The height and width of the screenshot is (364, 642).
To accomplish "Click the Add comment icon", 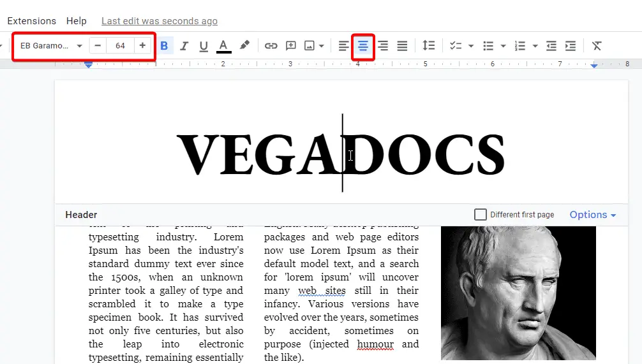I will pos(291,45).
